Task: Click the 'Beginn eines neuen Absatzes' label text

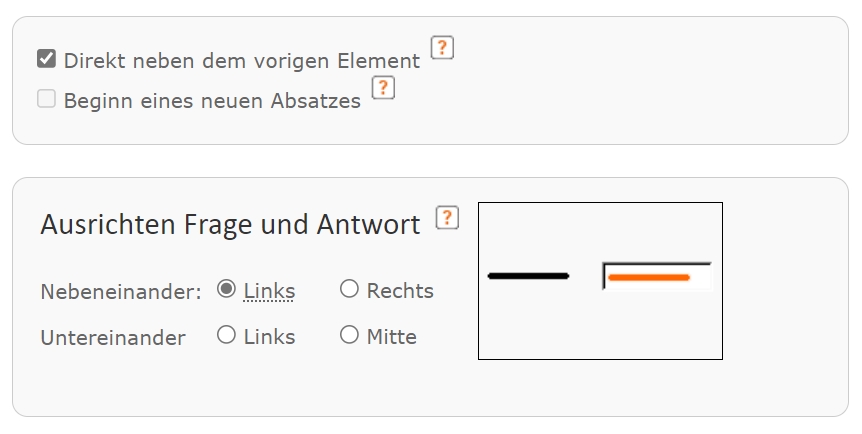Action: (x=212, y=100)
